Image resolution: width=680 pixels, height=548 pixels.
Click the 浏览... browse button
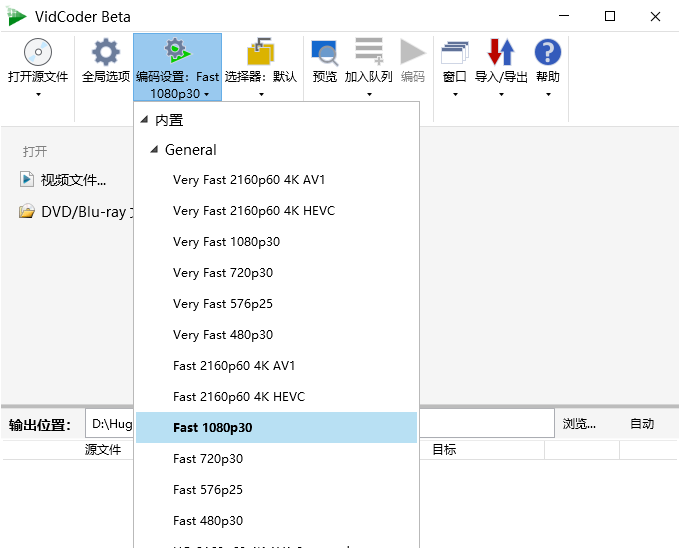point(579,424)
